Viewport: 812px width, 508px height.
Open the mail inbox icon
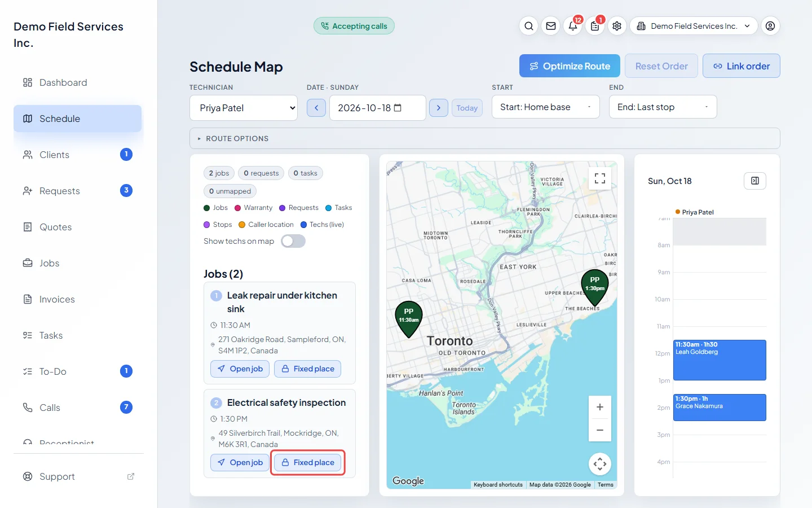tap(551, 26)
